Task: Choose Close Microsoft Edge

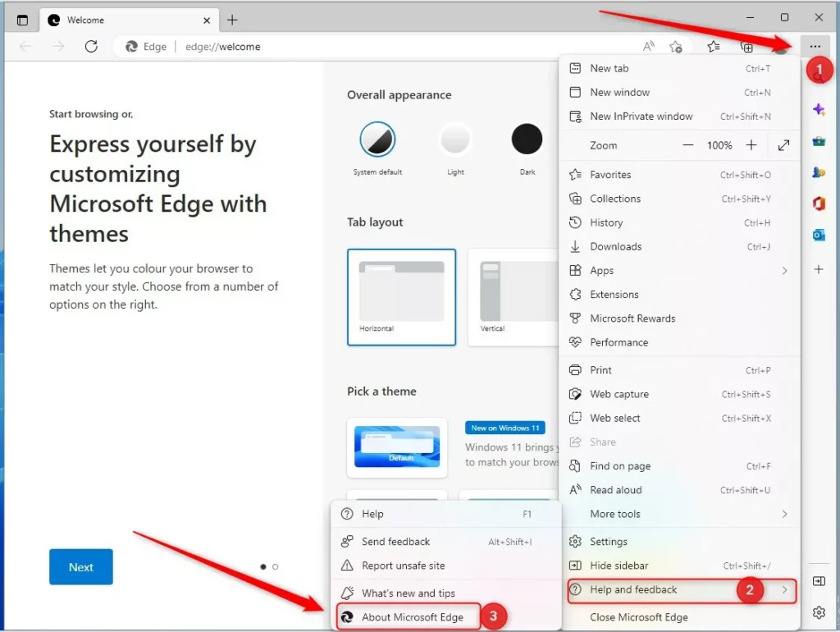Action: [x=679, y=617]
